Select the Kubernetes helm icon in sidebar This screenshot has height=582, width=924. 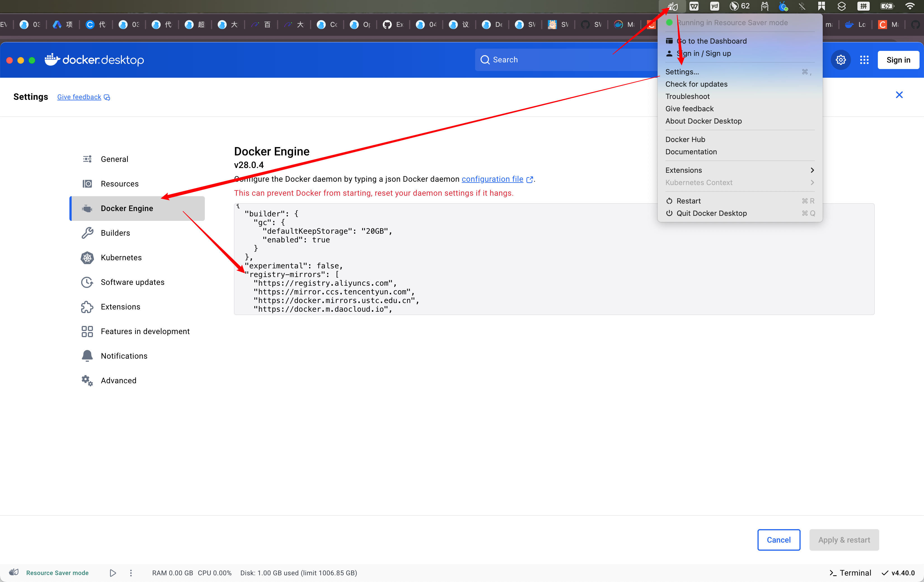pos(88,258)
